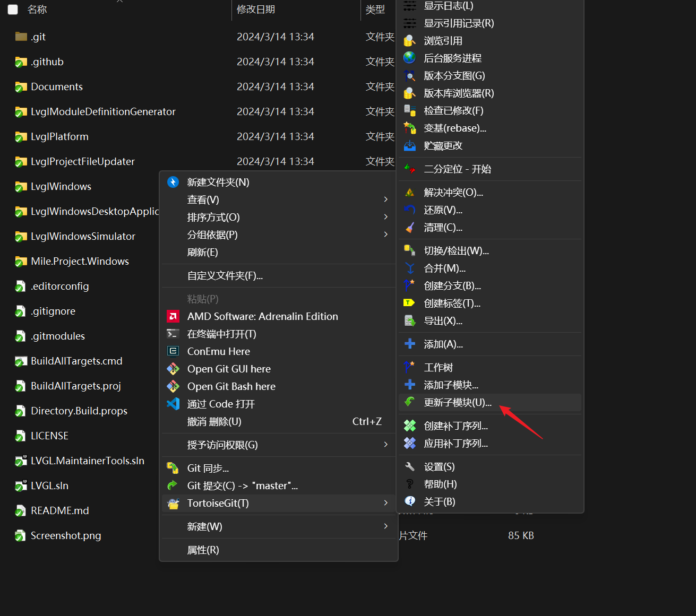
Task: Click the Revision Graph icon
Action: coord(410,76)
